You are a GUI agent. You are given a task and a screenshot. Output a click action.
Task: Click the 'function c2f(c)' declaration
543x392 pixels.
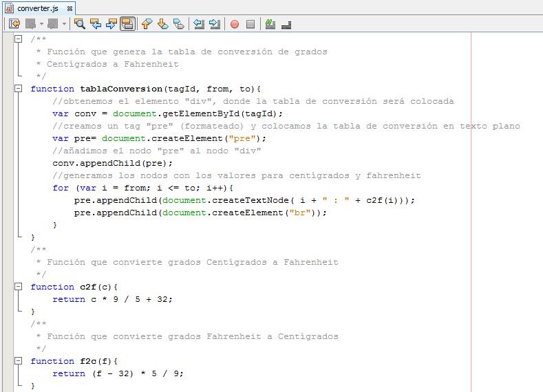point(74,287)
